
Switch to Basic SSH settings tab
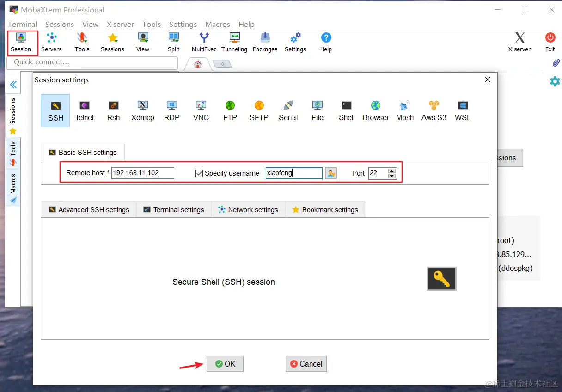83,153
